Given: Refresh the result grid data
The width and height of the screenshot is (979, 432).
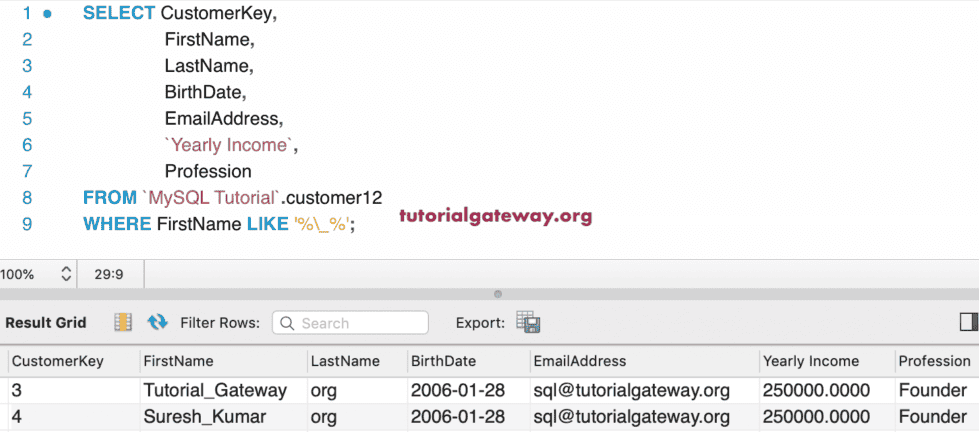Looking at the screenshot, I should tap(157, 322).
